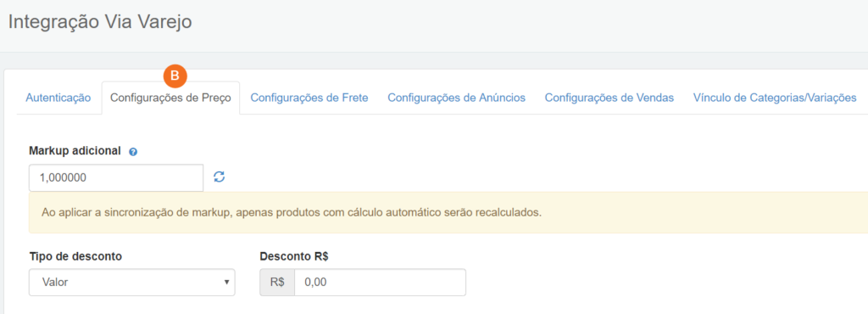Switch to the Autenticação tab
The image size is (868, 314).
pyautogui.click(x=58, y=98)
